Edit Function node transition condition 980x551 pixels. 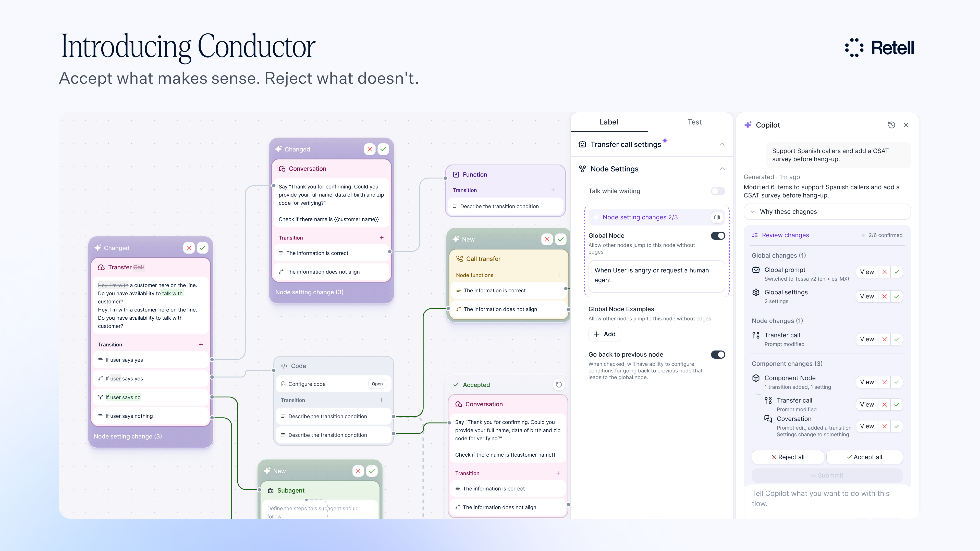pyautogui.click(x=505, y=206)
